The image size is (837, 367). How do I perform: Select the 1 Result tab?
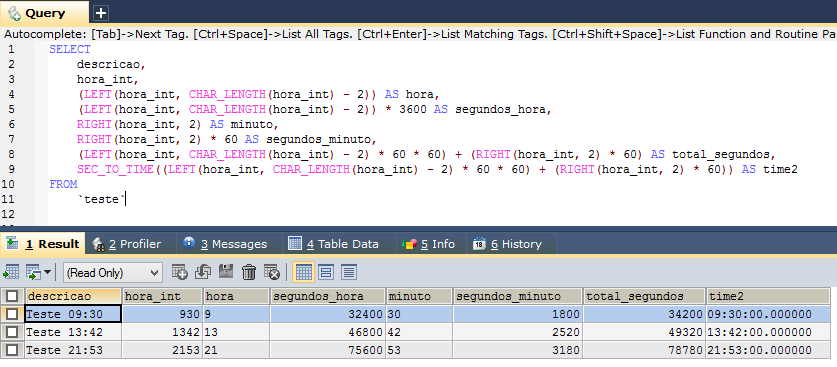(x=43, y=244)
